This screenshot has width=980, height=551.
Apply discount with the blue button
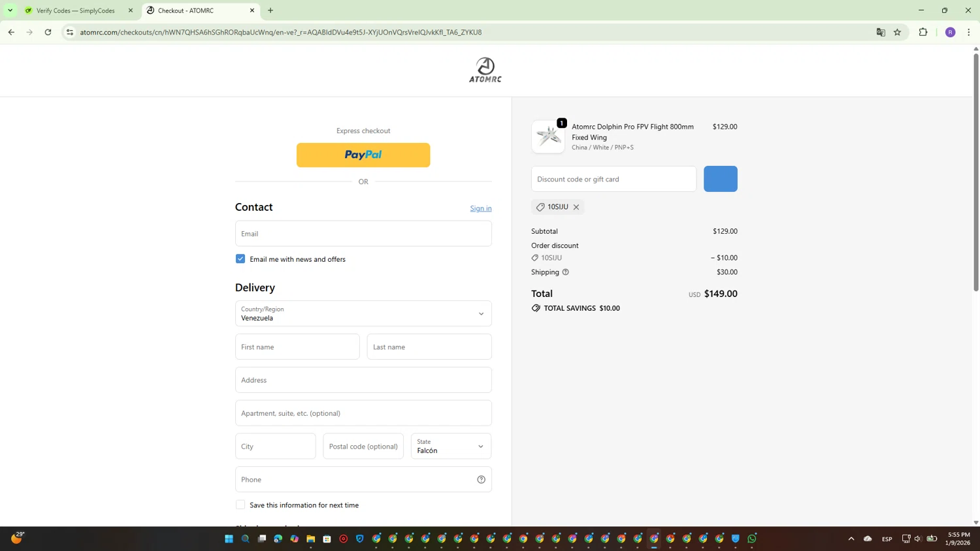pos(720,179)
